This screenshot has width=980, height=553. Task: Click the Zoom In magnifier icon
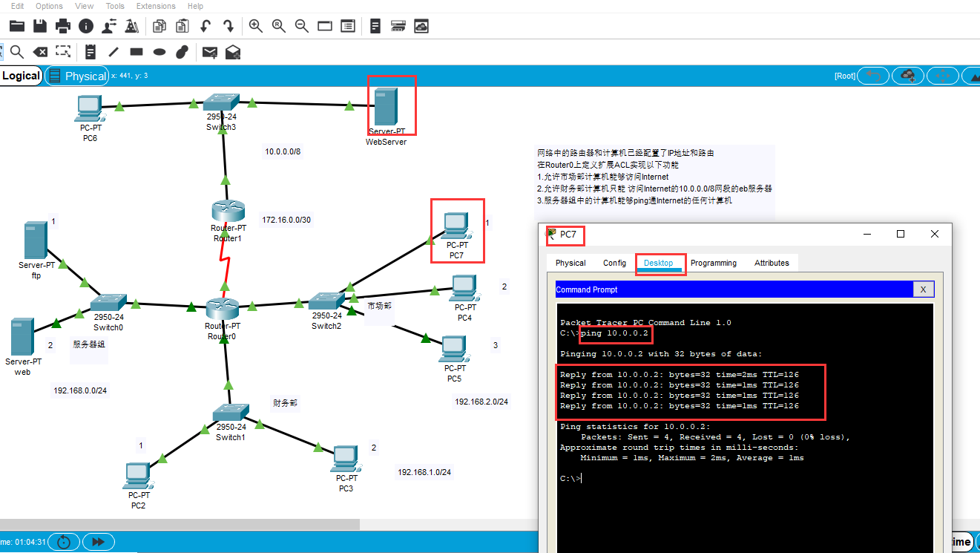(256, 27)
